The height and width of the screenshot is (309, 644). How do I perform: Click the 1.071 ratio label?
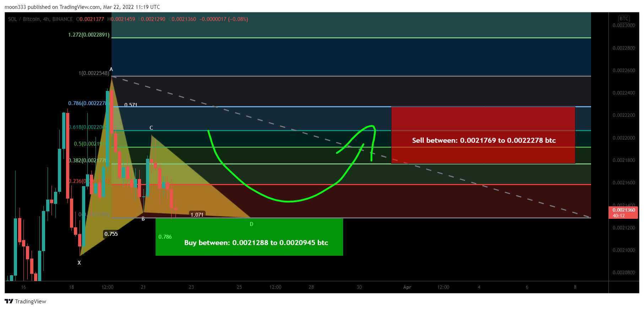197,215
